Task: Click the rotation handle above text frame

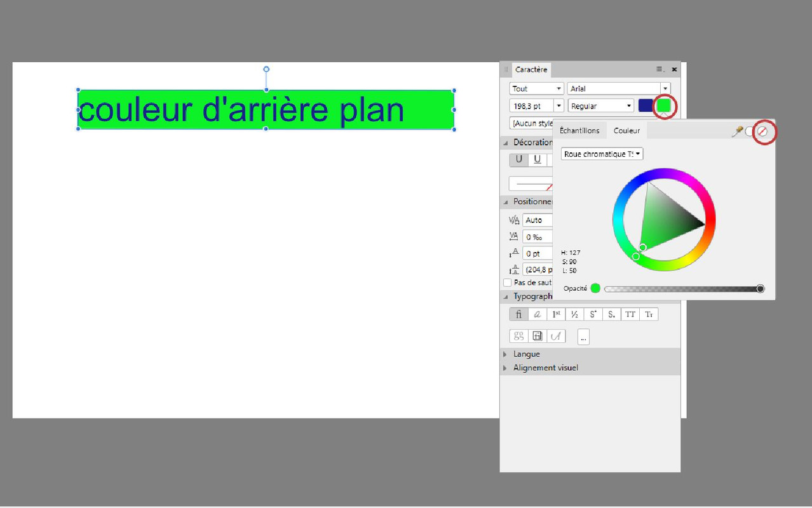Action: 266,69
